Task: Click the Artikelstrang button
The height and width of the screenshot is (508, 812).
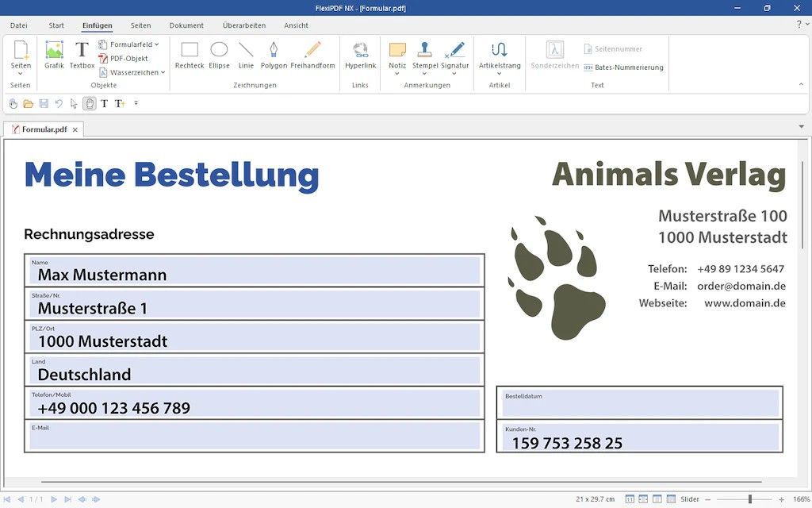Action: [500, 54]
